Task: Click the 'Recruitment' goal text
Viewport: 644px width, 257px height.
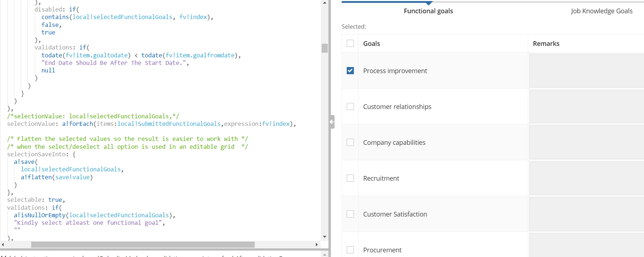Action: coord(381,178)
